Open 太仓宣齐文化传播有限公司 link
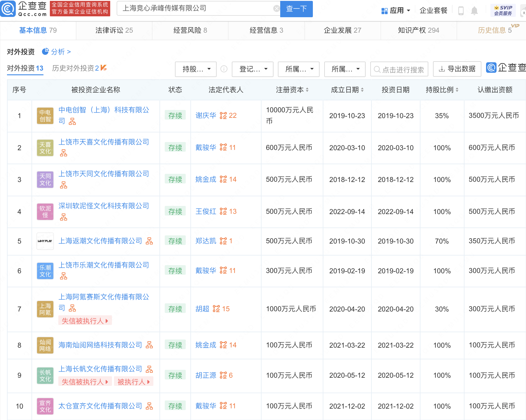Screen dimensions: 526x420 pyautogui.click(x=100, y=406)
